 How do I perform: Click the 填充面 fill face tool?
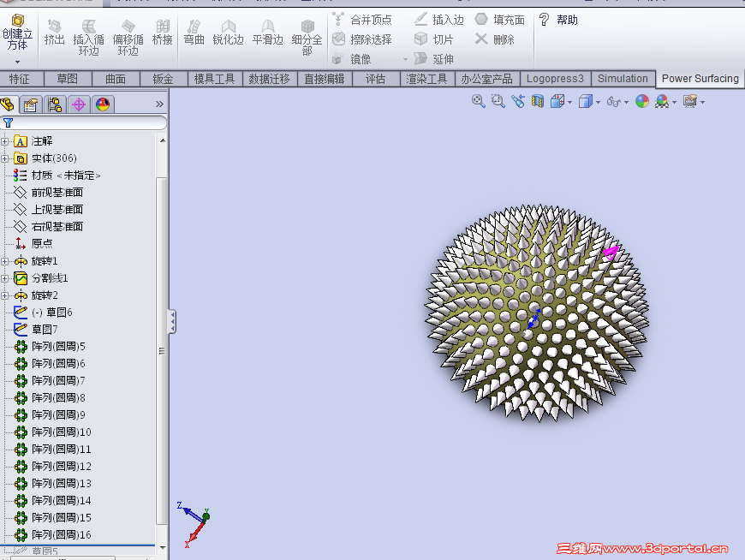tap(500, 20)
